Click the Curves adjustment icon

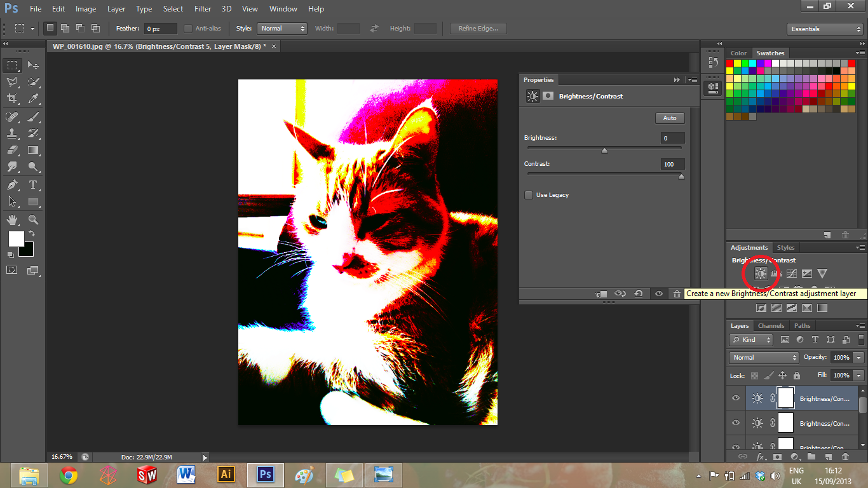(791, 273)
